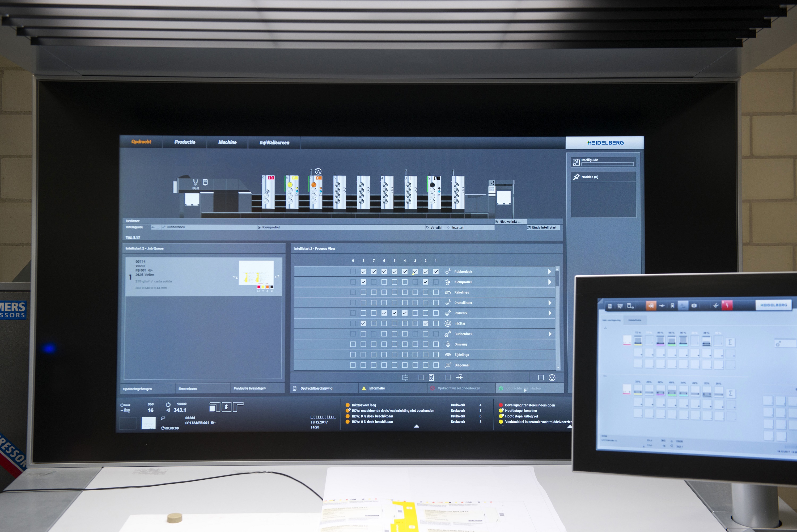
Task: Click the plate document icon below process list
Action: (431, 377)
